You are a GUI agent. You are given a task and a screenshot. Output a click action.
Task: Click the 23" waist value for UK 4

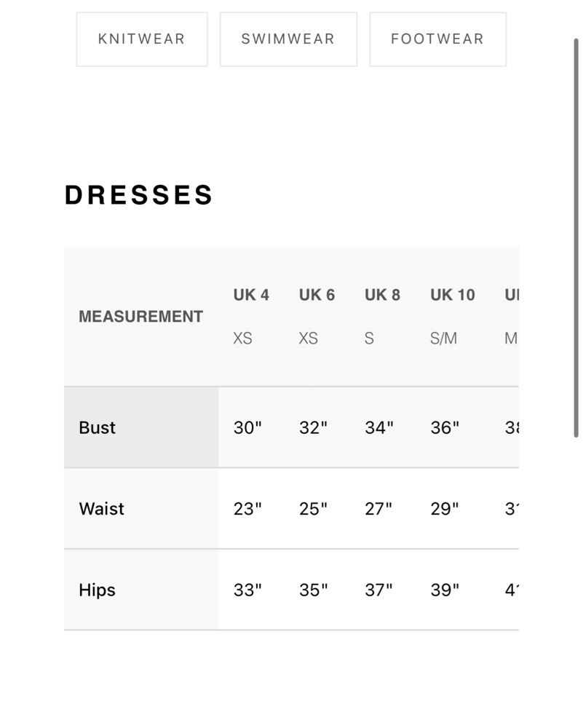[x=247, y=509]
